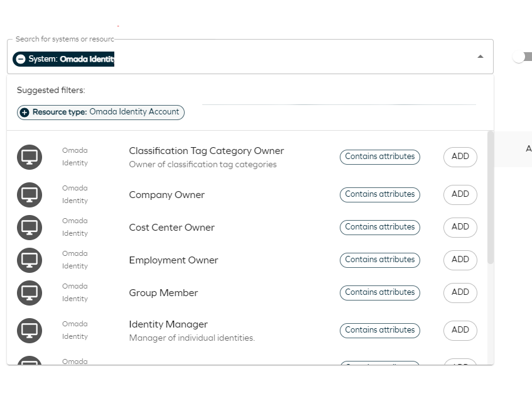Open Contains attributes for Identity Manager
The image size is (532, 403).
coord(379,330)
